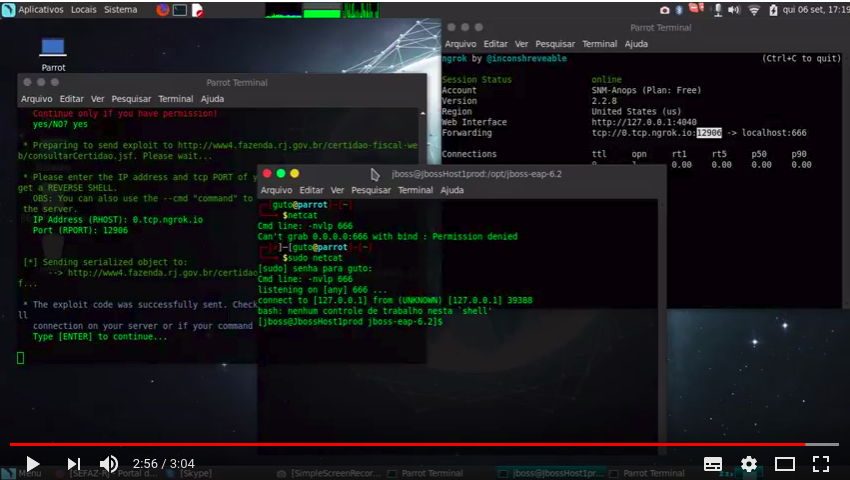Click the document launcher icon in top panel
The image size is (850, 480).
click(x=197, y=10)
